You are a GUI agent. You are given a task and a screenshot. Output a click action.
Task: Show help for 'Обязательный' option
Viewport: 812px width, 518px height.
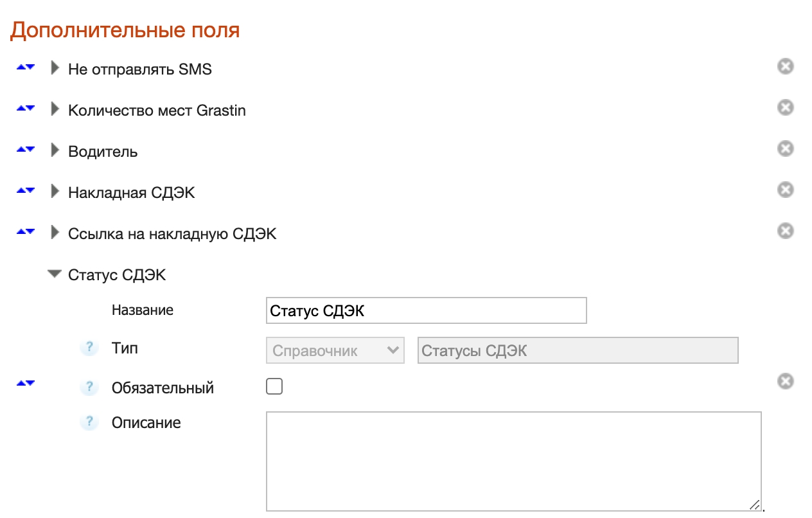89,388
